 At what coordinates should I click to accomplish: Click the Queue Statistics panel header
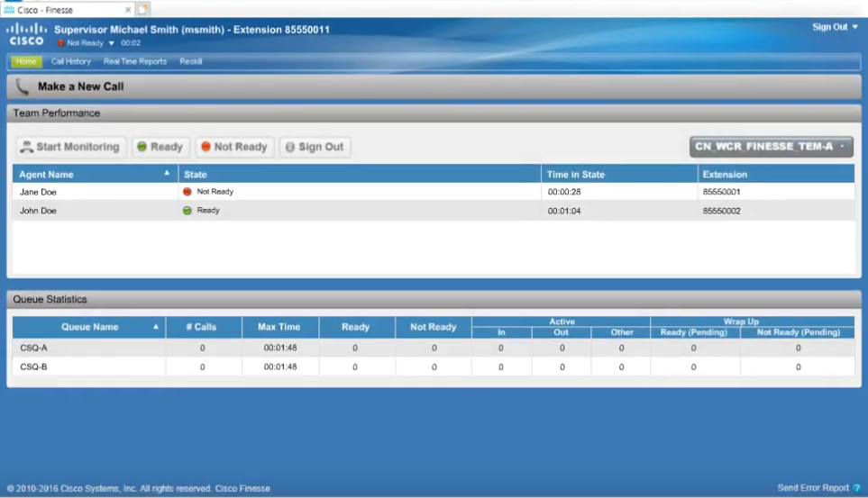(x=434, y=299)
